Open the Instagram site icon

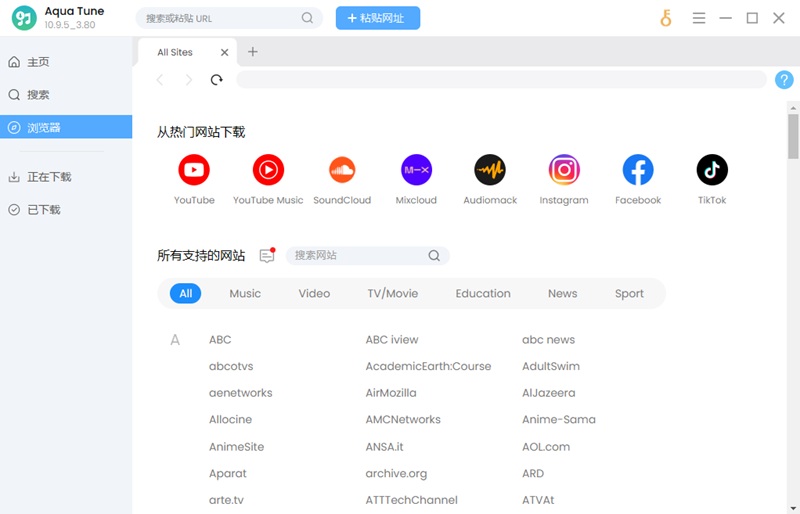(x=564, y=169)
